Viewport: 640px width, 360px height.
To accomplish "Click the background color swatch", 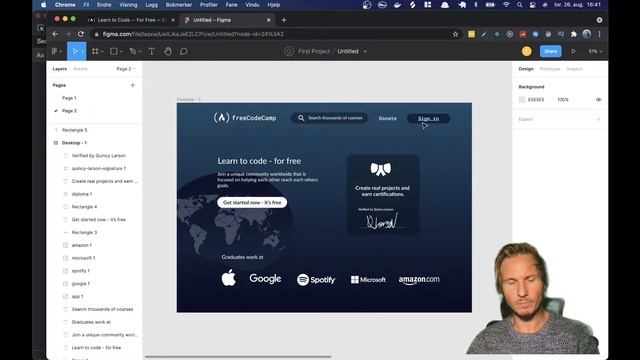I will coord(522,100).
